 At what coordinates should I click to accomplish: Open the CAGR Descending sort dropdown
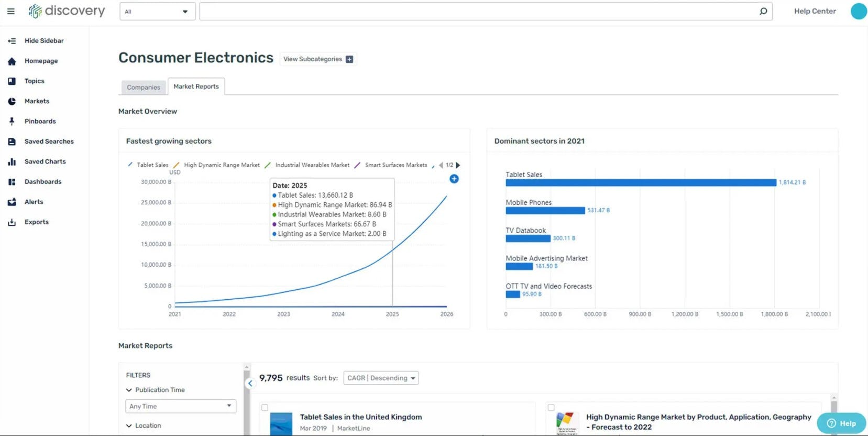381,378
